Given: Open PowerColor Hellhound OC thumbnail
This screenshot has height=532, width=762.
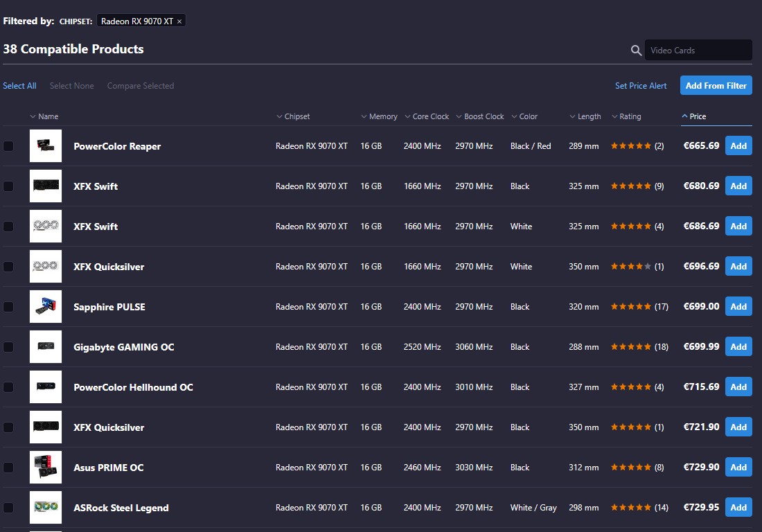Looking at the screenshot, I should [x=46, y=387].
